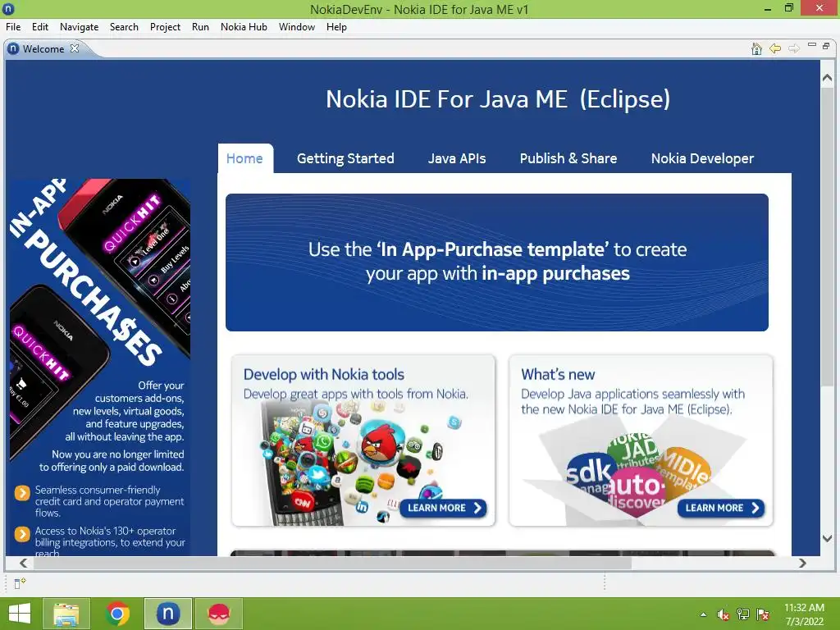The image size is (840, 630).
Task: Click the SDK box bubbles image
Action: [637, 472]
